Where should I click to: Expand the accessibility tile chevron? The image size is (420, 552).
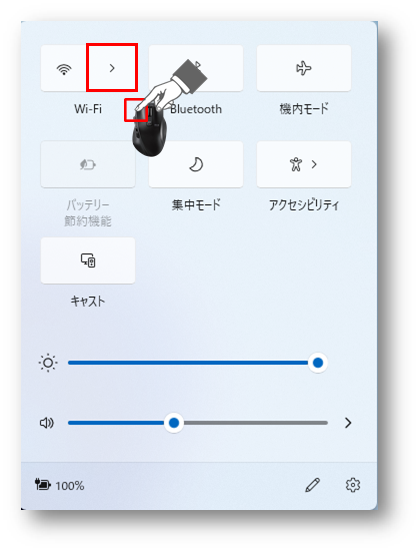314,164
